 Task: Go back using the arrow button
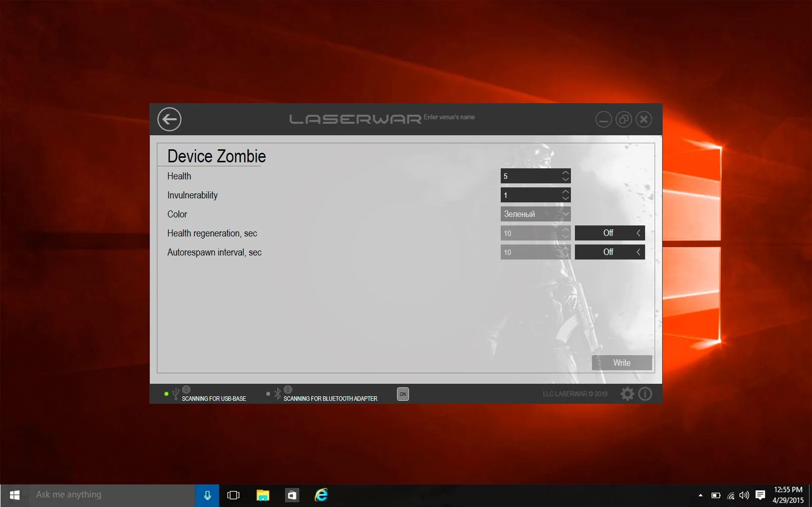pos(169,119)
